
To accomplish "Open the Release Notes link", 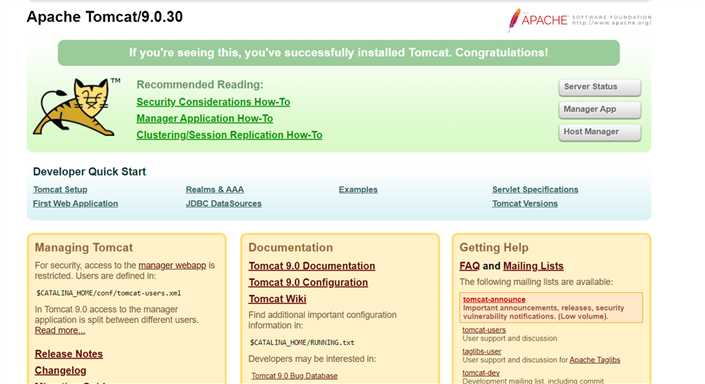I will [x=69, y=354].
